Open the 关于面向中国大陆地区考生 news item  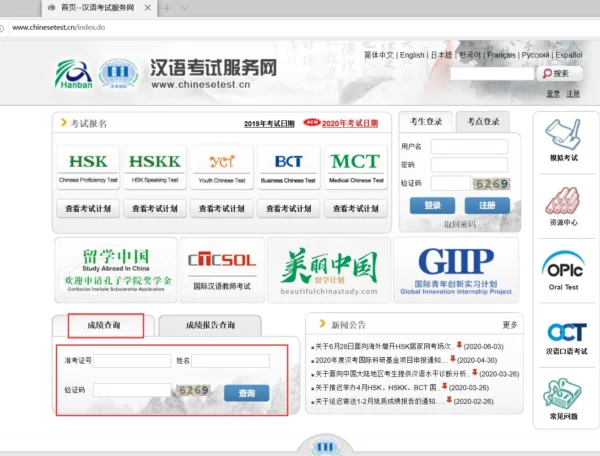point(415,374)
